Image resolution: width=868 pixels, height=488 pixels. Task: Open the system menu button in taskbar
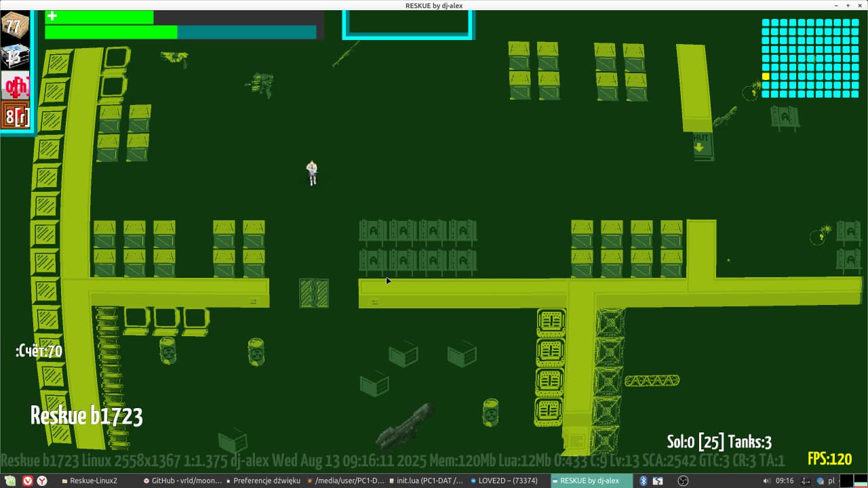pyautogui.click(x=9, y=481)
